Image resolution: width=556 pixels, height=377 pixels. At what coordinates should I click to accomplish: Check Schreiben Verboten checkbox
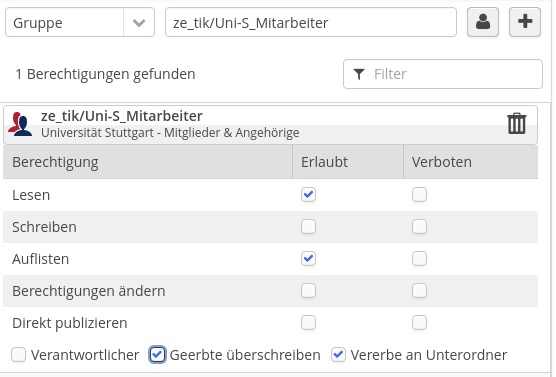tap(419, 227)
